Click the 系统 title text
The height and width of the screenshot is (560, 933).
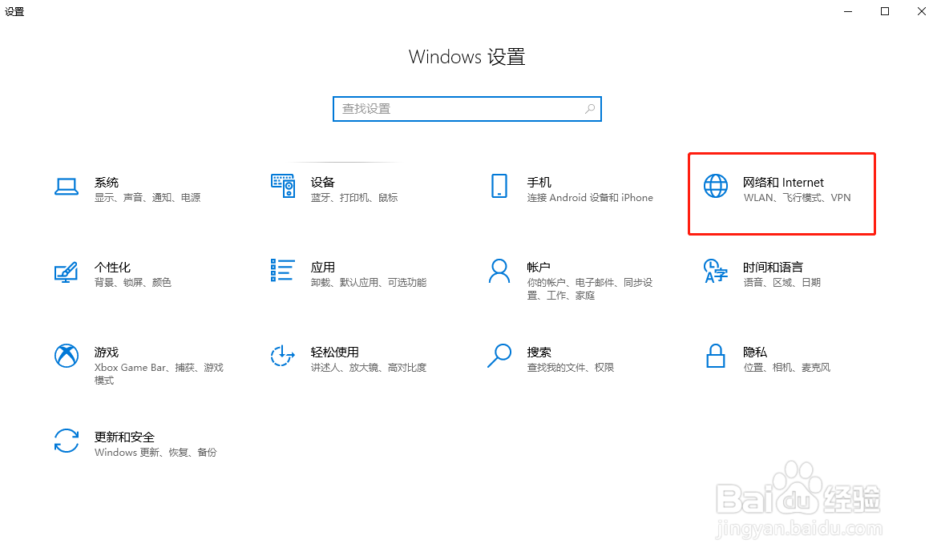(x=107, y=183)
